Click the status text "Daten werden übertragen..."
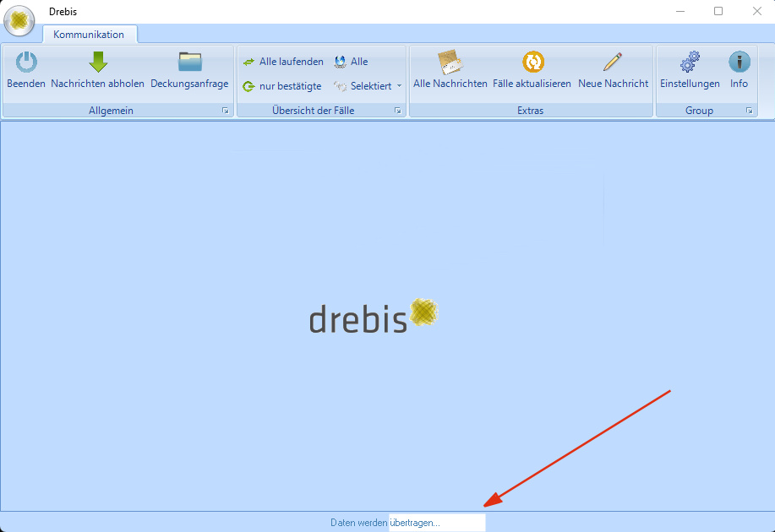775x532 pixels. tap(385, 523)
